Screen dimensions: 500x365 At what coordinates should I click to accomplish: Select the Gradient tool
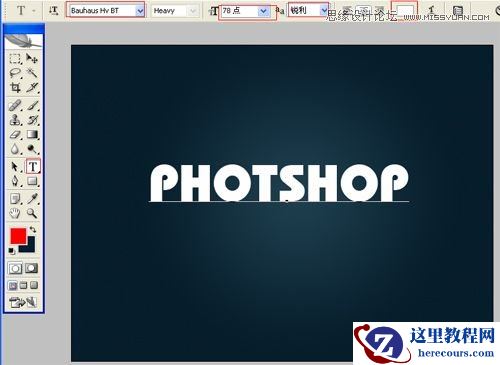[32, 134]
